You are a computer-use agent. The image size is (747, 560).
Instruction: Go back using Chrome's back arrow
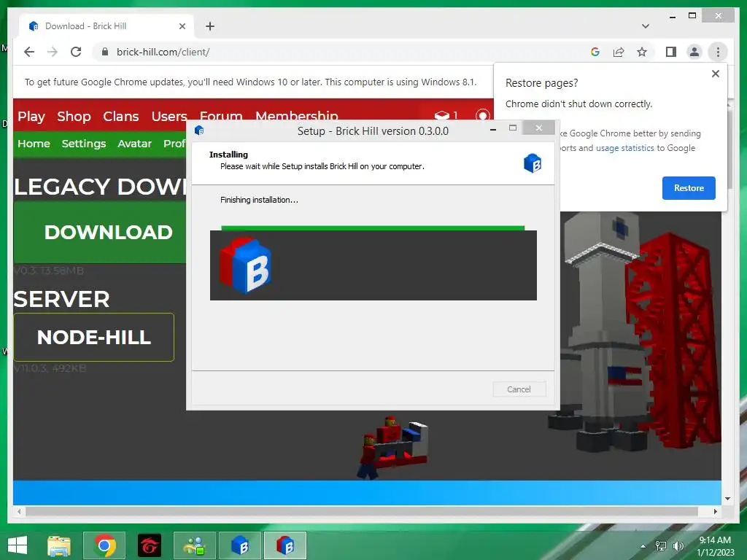click(29, 52)
